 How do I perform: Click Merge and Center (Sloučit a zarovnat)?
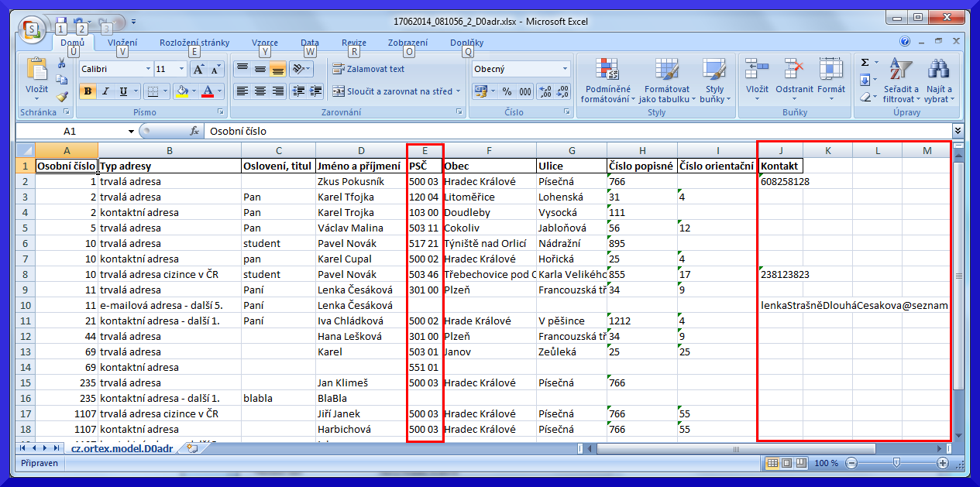[x=392, y=91]
